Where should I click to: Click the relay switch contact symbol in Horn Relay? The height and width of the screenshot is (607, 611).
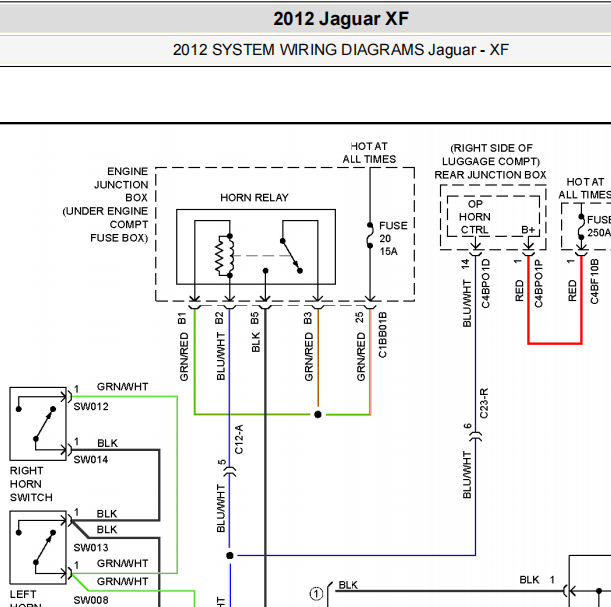[291, 256]
